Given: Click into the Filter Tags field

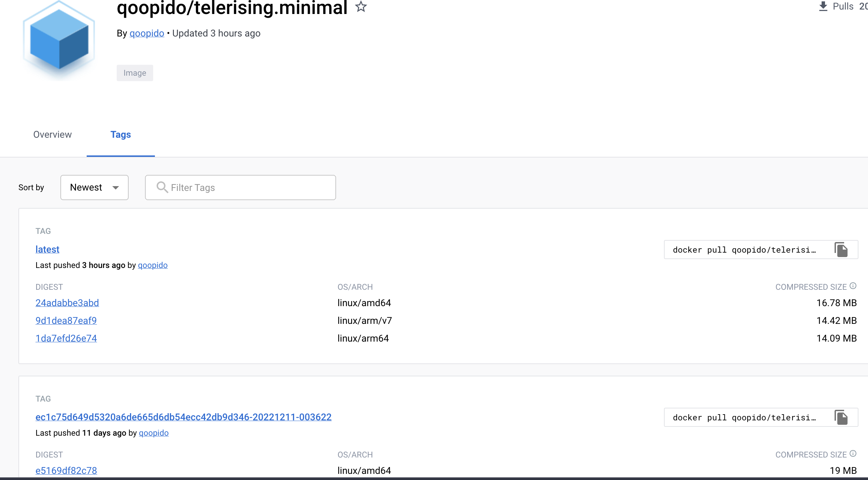Looking at the screenshot, I should click(x=241, y=187).
